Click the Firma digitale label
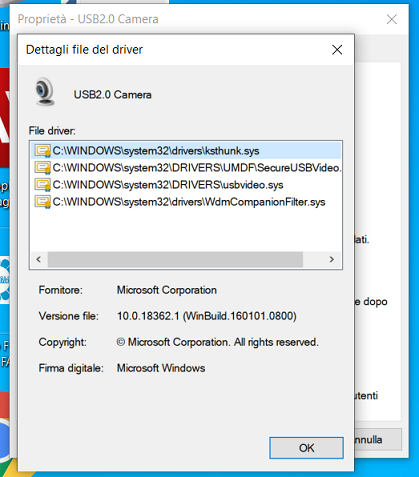 coord(71,368)
